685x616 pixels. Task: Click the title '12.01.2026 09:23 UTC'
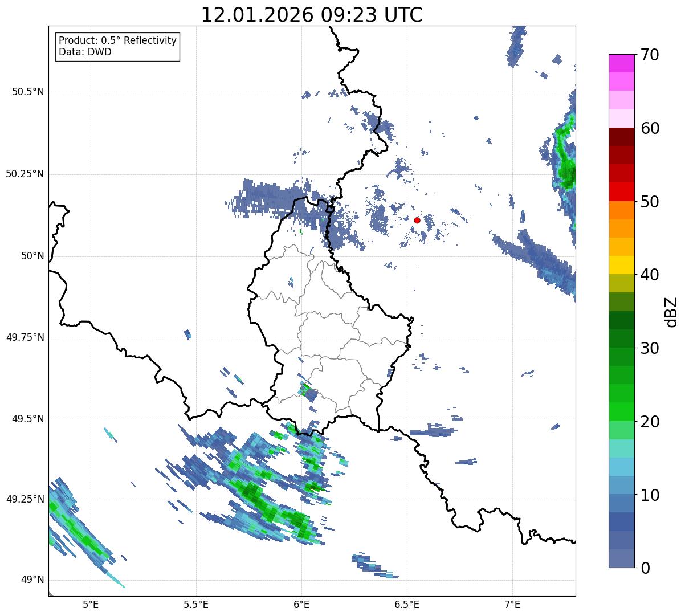[312, 15]
